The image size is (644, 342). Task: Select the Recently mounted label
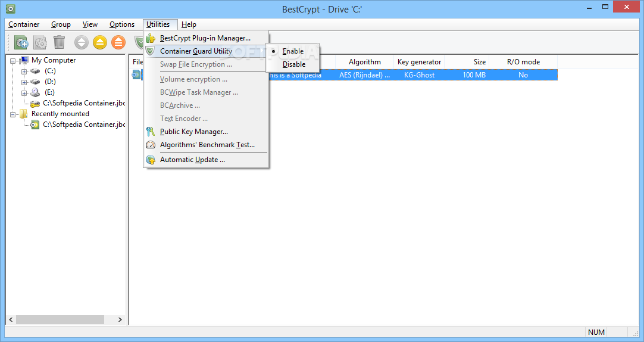point(60,113)
